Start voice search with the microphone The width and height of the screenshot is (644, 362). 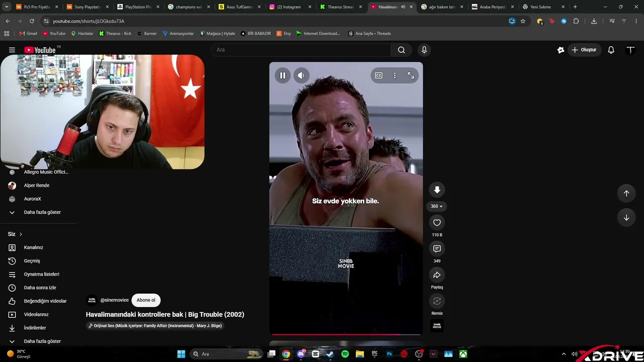[424, 50]
